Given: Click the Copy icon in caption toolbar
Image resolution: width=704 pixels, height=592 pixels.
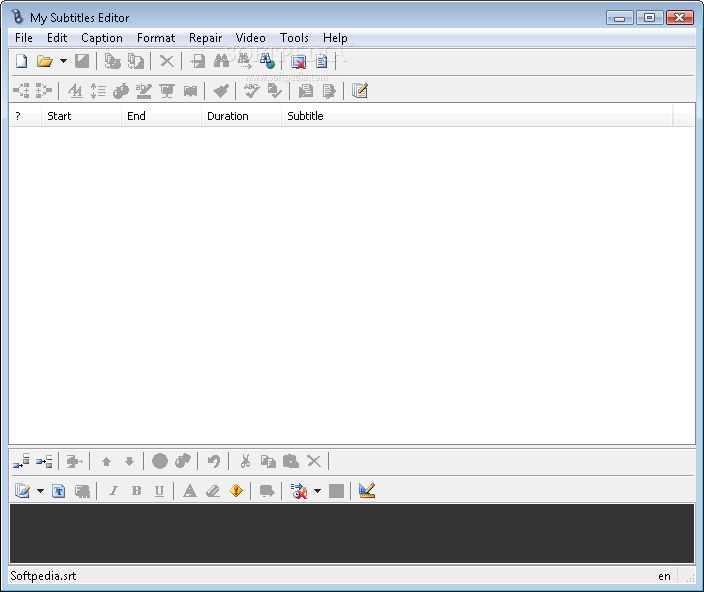Looking at the screenshot, I should tap(268, 461).
